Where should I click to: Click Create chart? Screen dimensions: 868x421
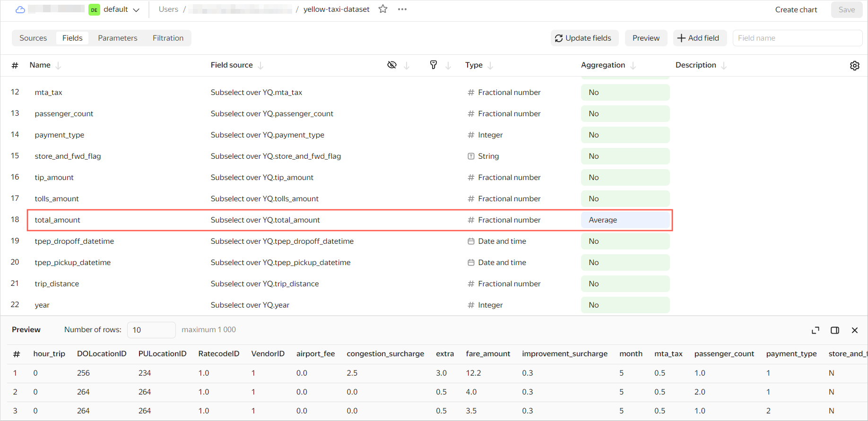point(796,9)
